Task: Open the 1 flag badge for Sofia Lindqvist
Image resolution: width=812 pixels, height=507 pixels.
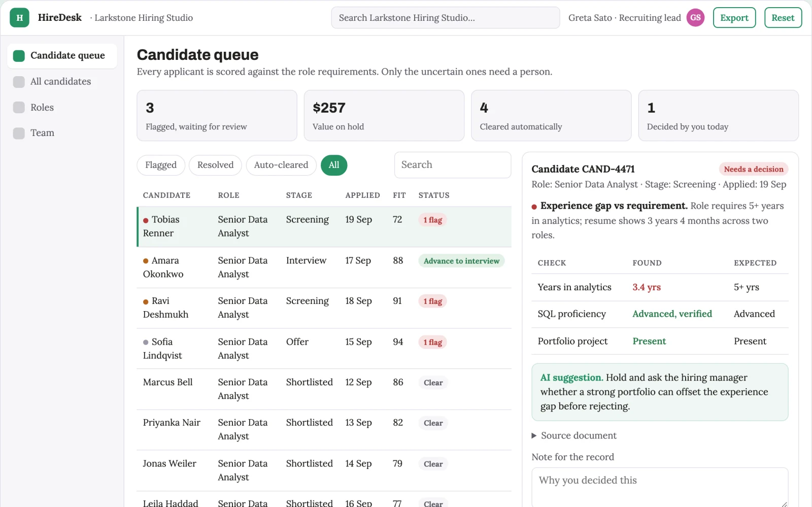Action: 432,342
